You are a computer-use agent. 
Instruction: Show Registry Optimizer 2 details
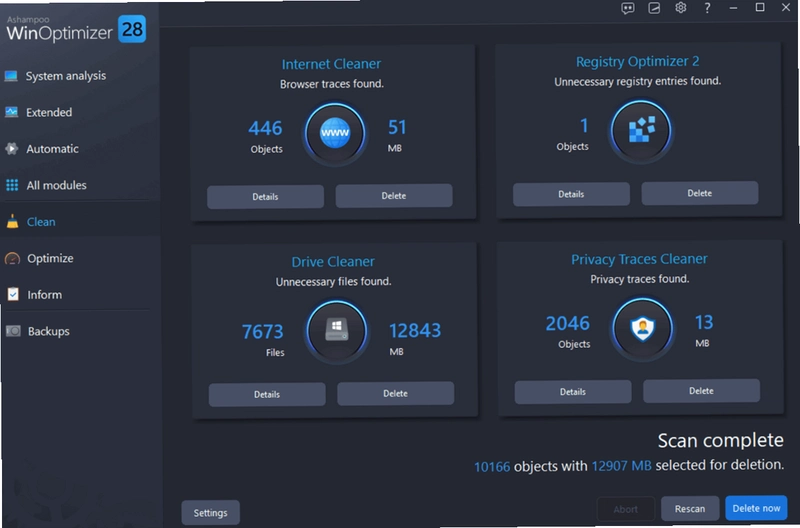click(571, 194)
